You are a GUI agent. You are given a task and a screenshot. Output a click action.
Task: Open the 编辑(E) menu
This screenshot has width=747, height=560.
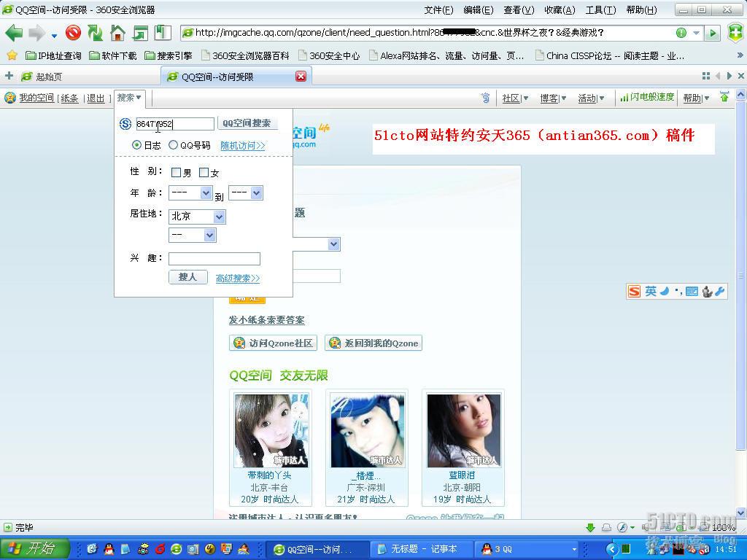tap(479, 10)
